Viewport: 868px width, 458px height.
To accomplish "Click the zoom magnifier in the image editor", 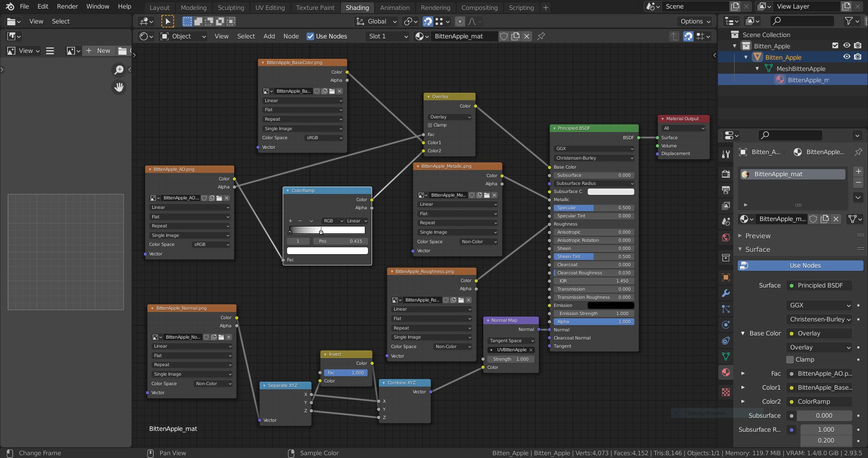I will pos(119,70).
